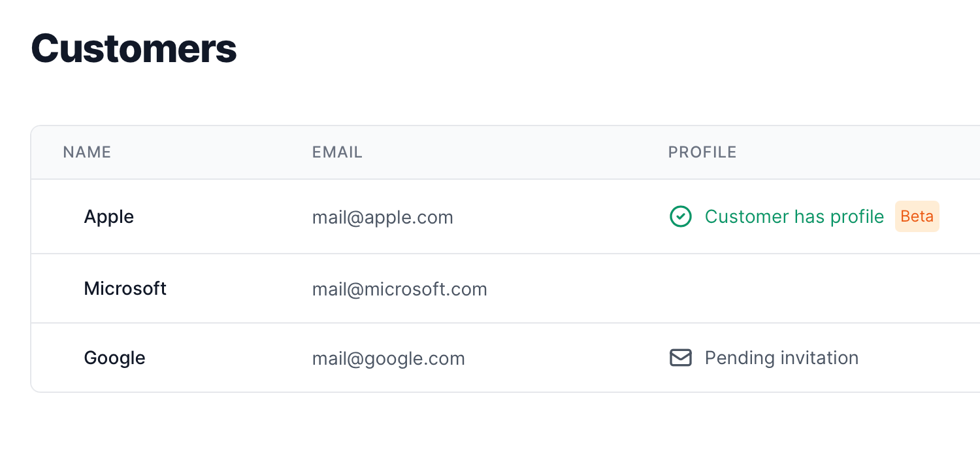Open the Apple customer name

[109, 216]
